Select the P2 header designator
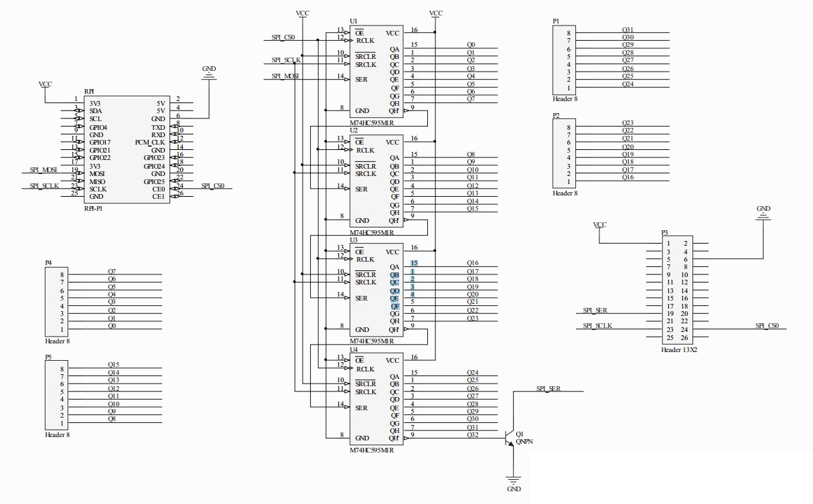 point(556,115)
